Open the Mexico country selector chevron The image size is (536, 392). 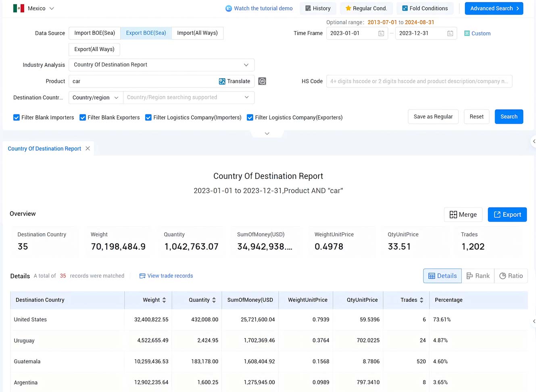[52, 8]
